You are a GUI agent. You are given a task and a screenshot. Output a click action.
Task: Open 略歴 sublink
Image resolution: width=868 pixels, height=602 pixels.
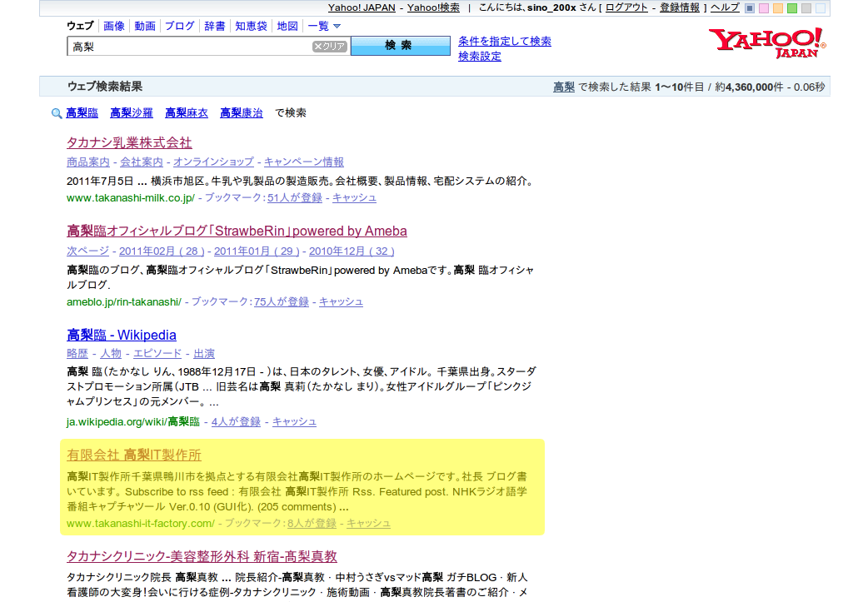coord(77,354)
